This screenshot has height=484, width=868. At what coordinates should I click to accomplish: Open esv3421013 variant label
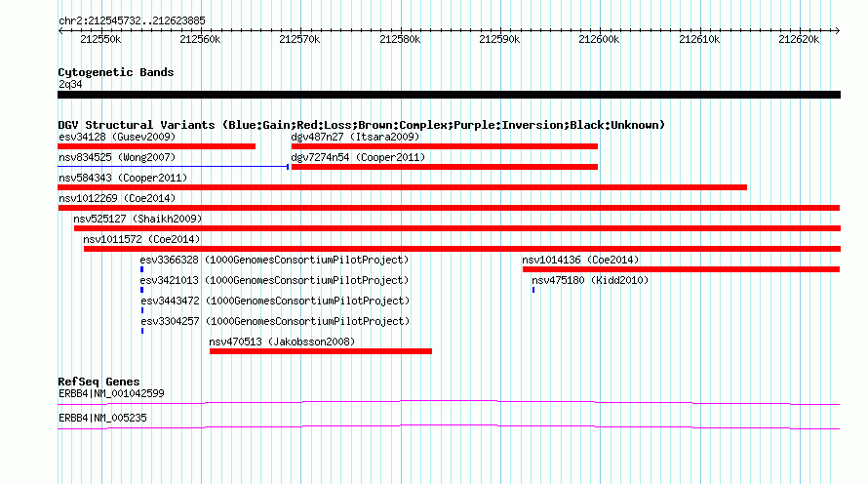pyautogui.click(x=275, y=280)
